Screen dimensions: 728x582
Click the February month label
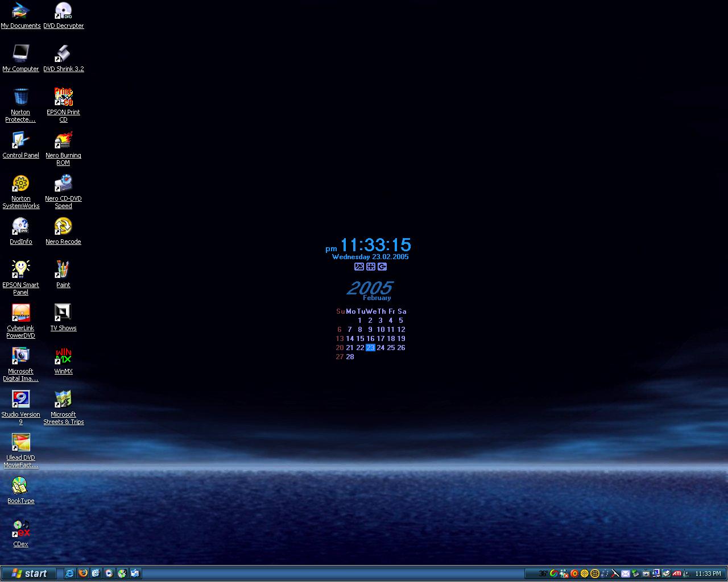[377, 298]
